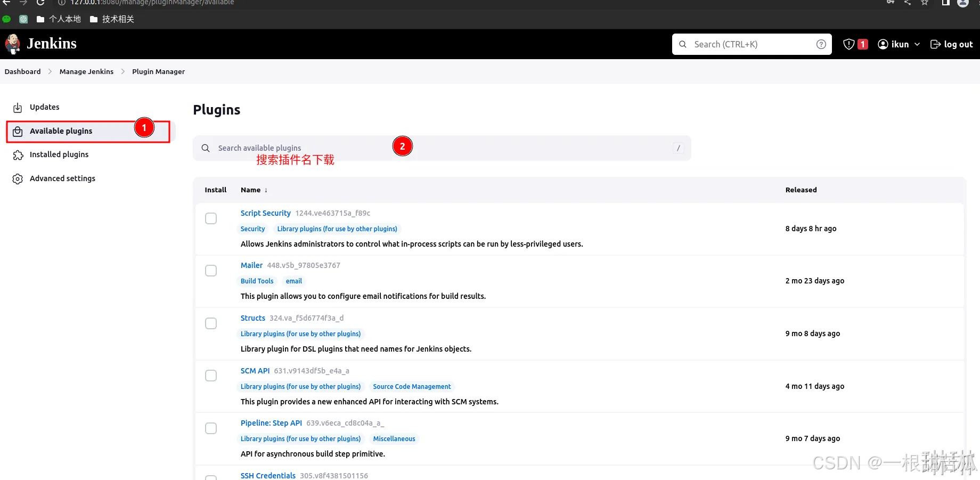
Task: Focus the Search (CTRL+K) box
Action: coord(752,44)
